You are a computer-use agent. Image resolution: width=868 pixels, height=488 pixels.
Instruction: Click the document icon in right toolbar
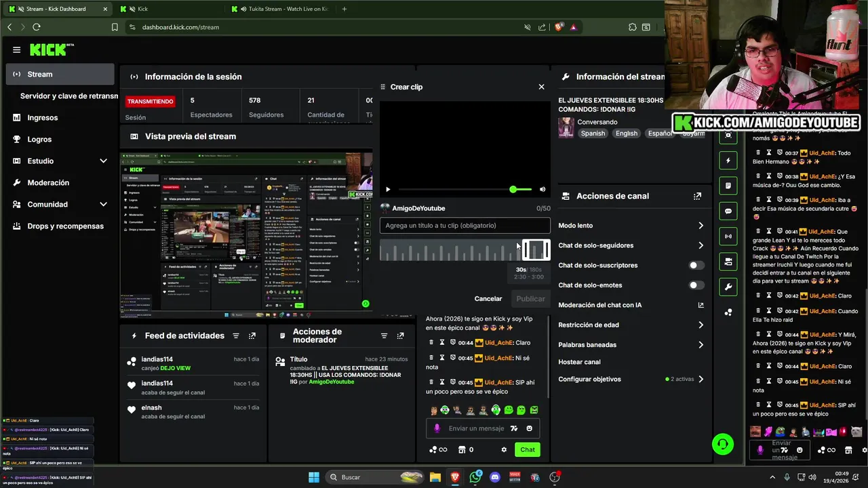728,186
